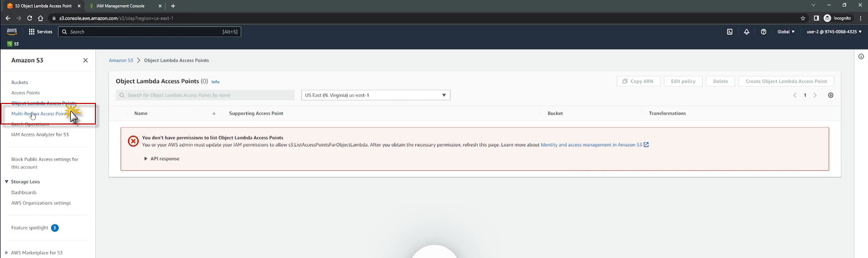Image resolution: width=868 pixels, height=258 pixels.
Task: Click Create Object Lambda Access Point
Action: pyautogui.click(x=786, y=81)
